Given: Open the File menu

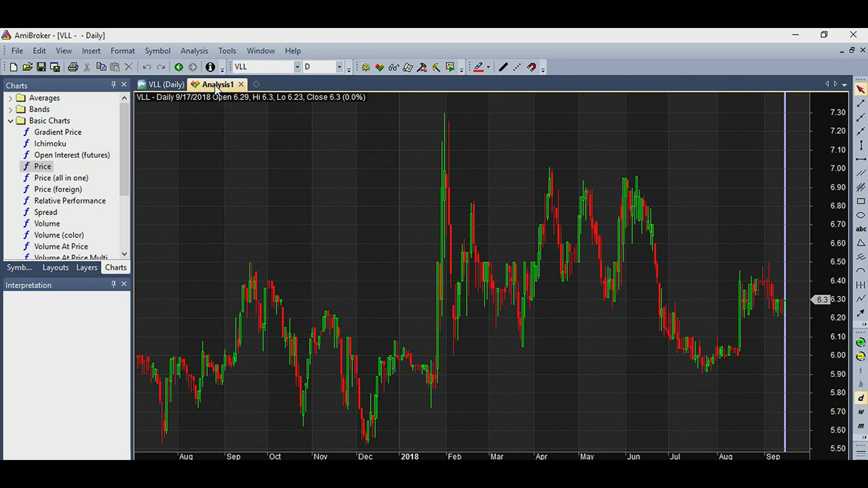Looking at the screenshot, I should point(17,51).
